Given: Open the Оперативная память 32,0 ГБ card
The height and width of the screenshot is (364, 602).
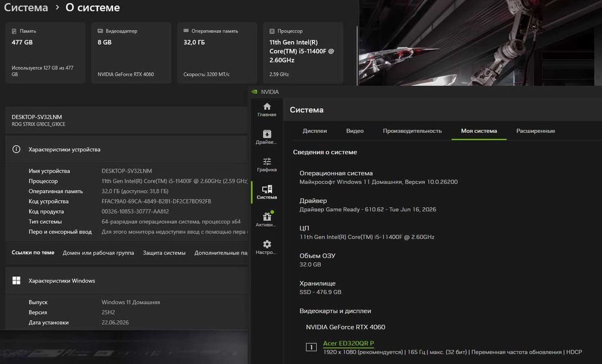Looking at the screenshot, I should point(217,53).
